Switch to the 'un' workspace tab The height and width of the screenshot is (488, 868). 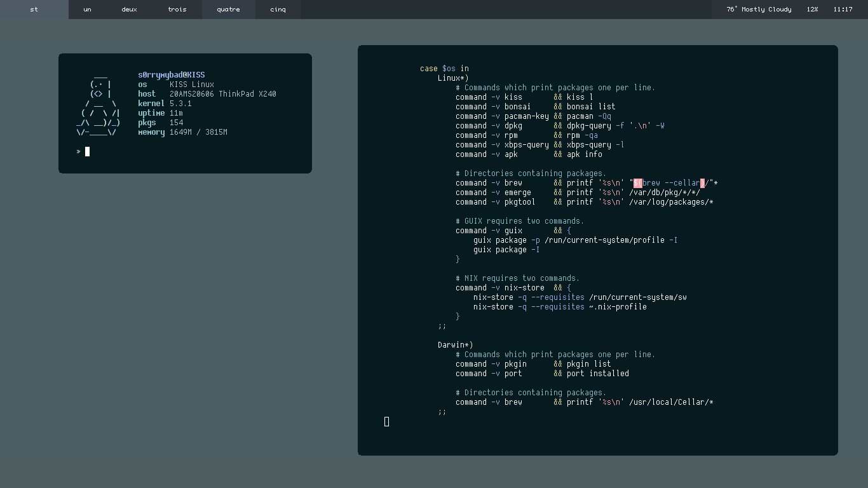pos(87,10)
